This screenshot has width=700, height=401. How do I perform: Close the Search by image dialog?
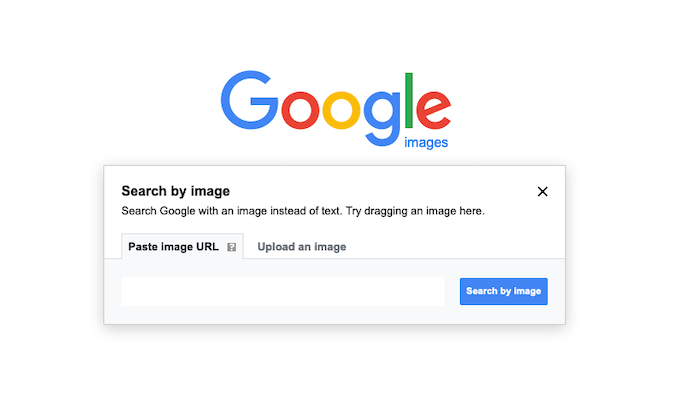pyautogui.click(x=542, y=192)
